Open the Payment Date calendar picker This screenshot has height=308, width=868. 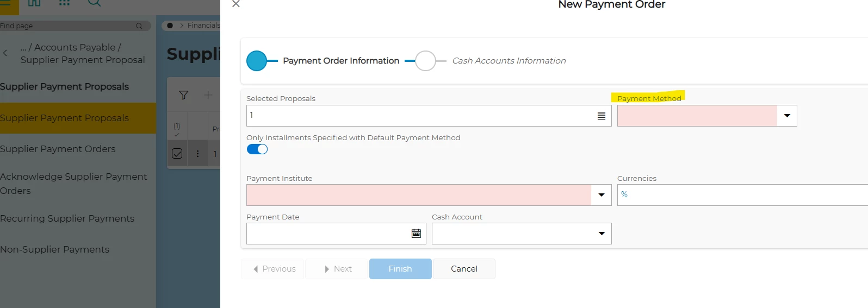click(x=416, y=234)
